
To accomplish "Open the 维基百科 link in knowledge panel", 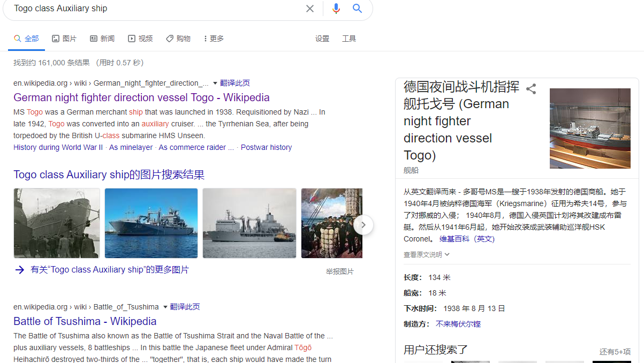I will [454, 239].
